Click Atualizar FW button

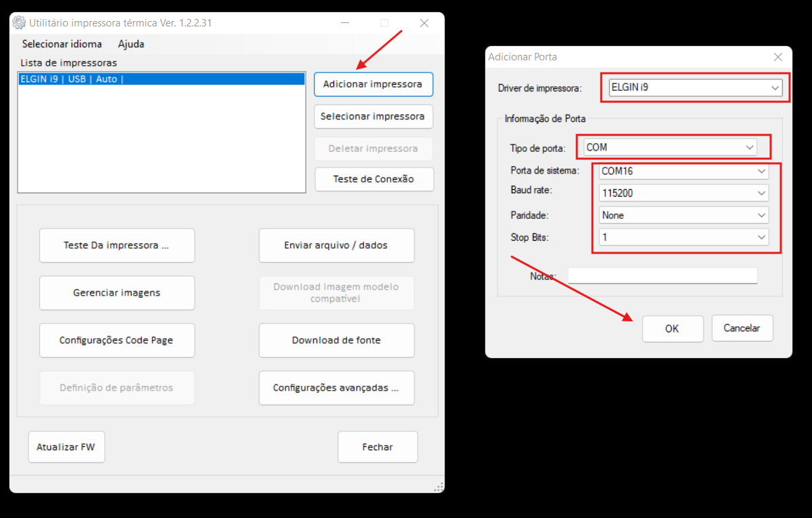point(66,447)
